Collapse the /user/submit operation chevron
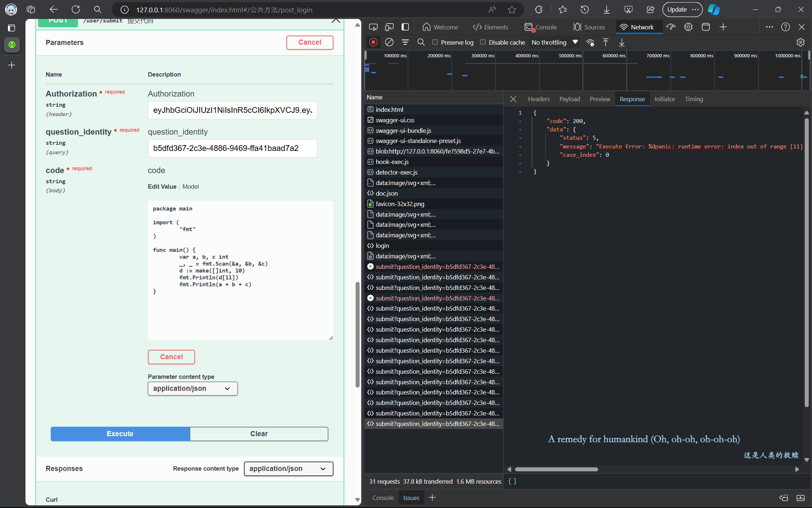The width and height of the screenshot is (812, 508). click(336, 21)
